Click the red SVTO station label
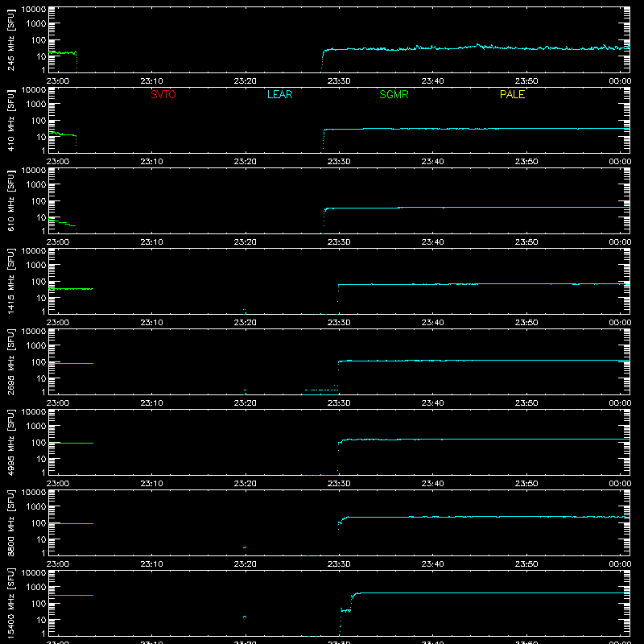 coord(163,94)
